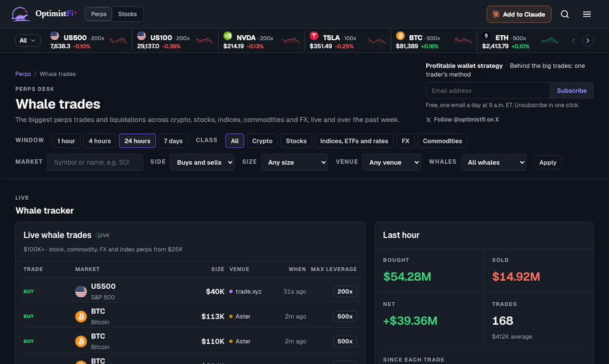Click the NVDA ticker logo icon
Screen dimensions: 609x364
tap(228, 36)
